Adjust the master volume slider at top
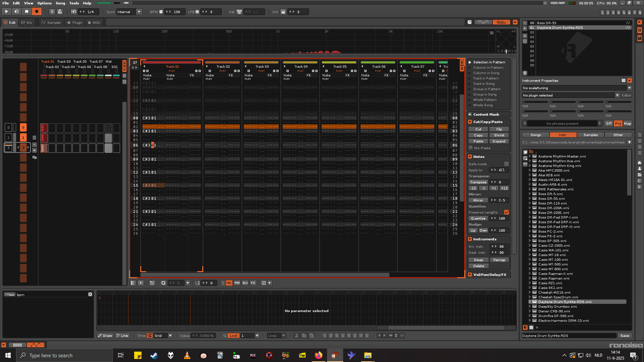The image size is (644, 362). coord(112,3)
